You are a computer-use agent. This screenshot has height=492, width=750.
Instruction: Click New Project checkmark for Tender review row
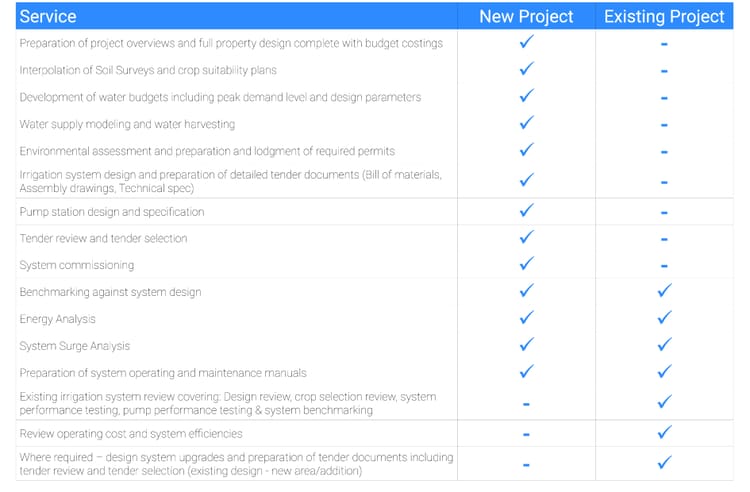(x=526, y=238)
